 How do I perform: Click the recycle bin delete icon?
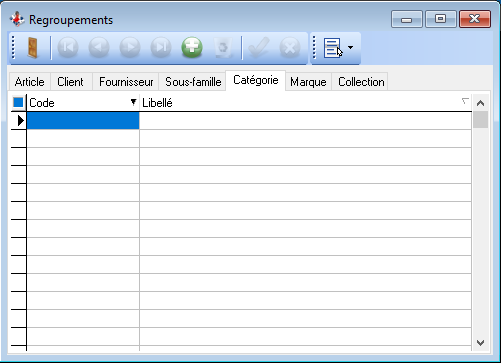coord(223,48)
